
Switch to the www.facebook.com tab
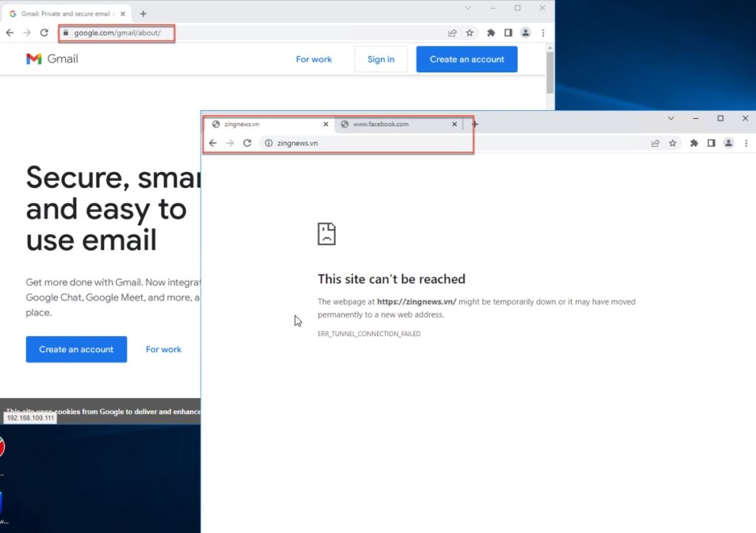[398, 124]
